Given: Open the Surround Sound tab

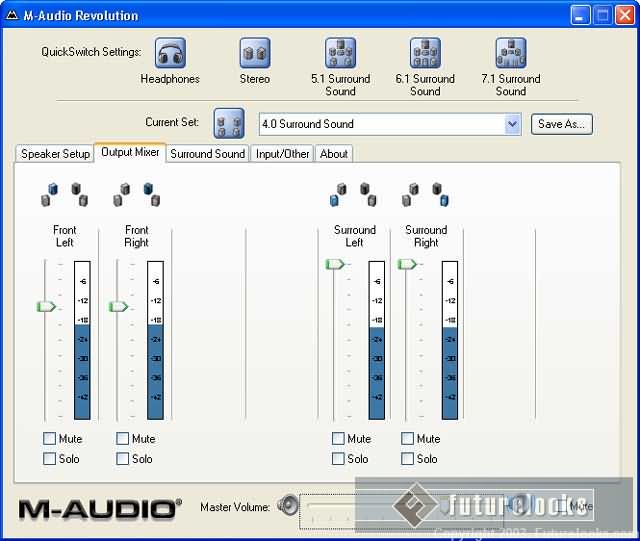Looking at the screenshot, I should pos(207,154).
